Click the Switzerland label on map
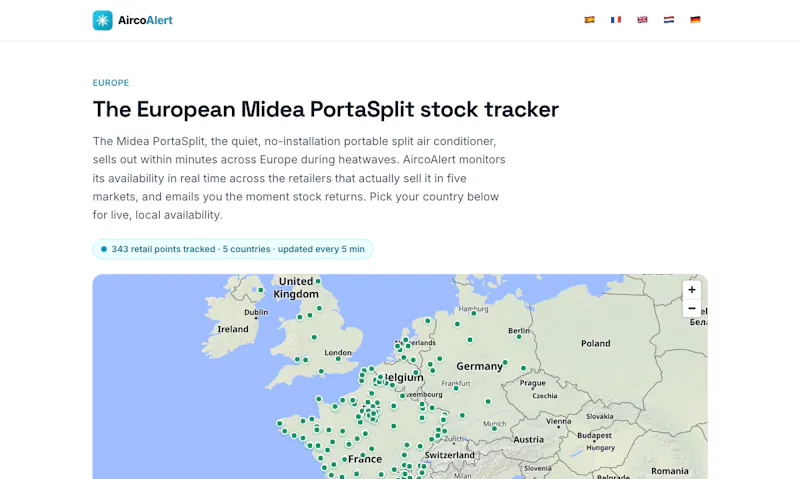This screenshot has width=800, height=479. (449, 455)
